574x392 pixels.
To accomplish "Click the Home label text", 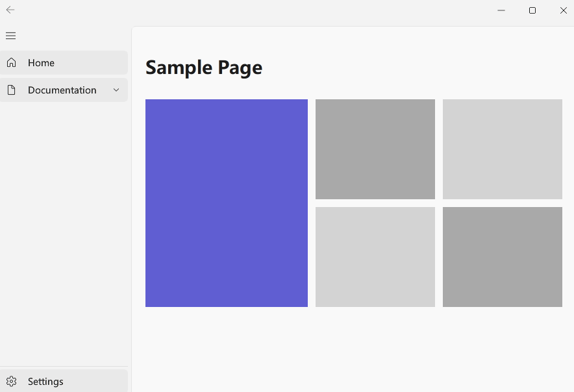I will [41, 63].
